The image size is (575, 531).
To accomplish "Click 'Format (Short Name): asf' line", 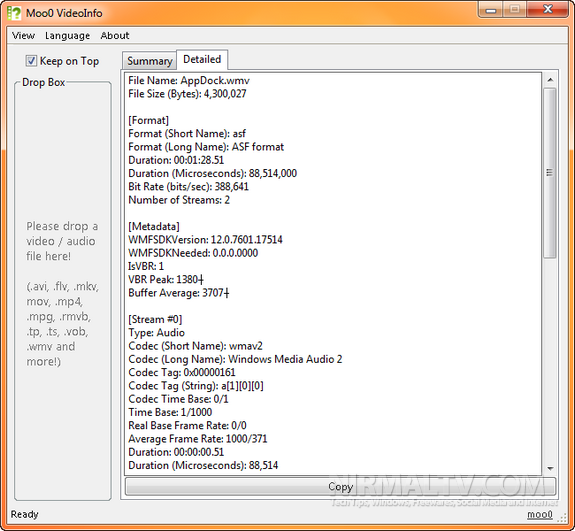I will coord(187,133).
